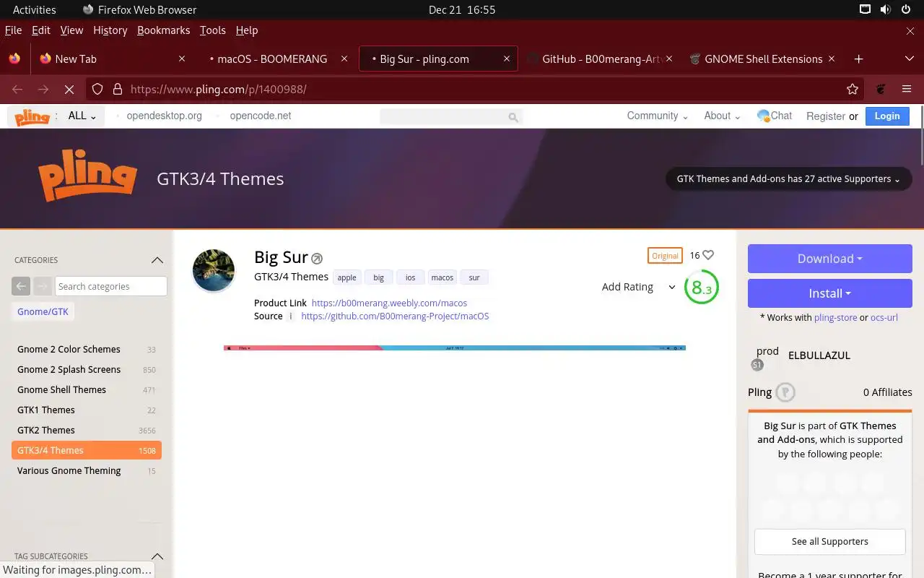924x578 pixels.
Task: Open the Chat link
Action: pyautogui.click(x=775, y=116)
